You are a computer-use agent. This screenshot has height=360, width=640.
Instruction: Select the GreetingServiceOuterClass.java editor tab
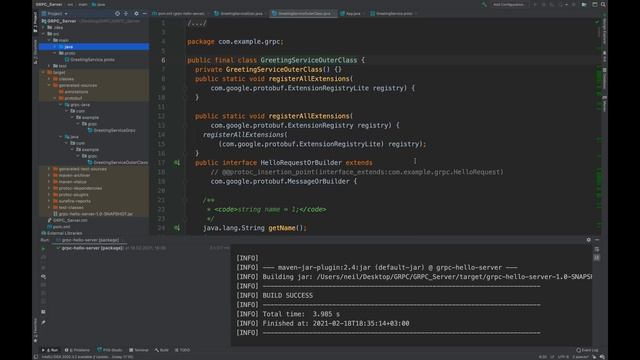point(304,13)
